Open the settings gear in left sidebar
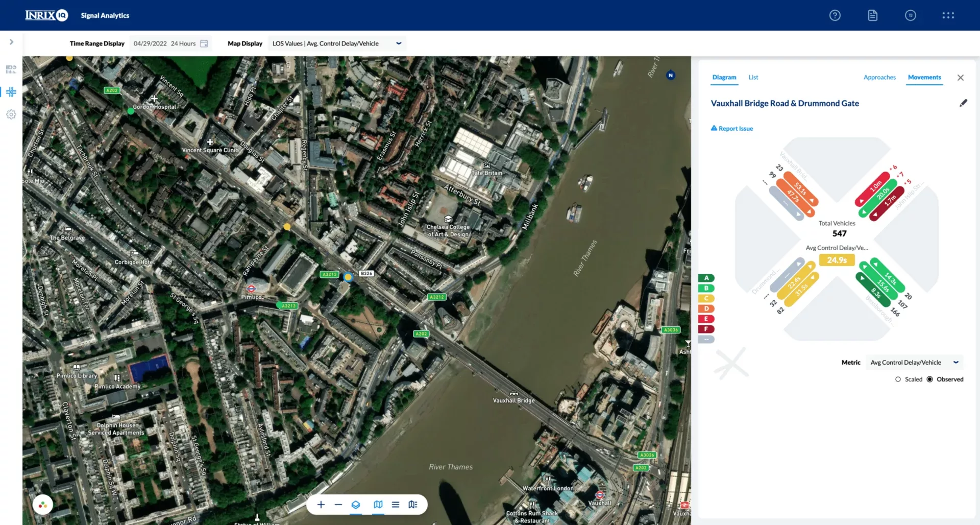Screen dimensions: 980x525 11,114
